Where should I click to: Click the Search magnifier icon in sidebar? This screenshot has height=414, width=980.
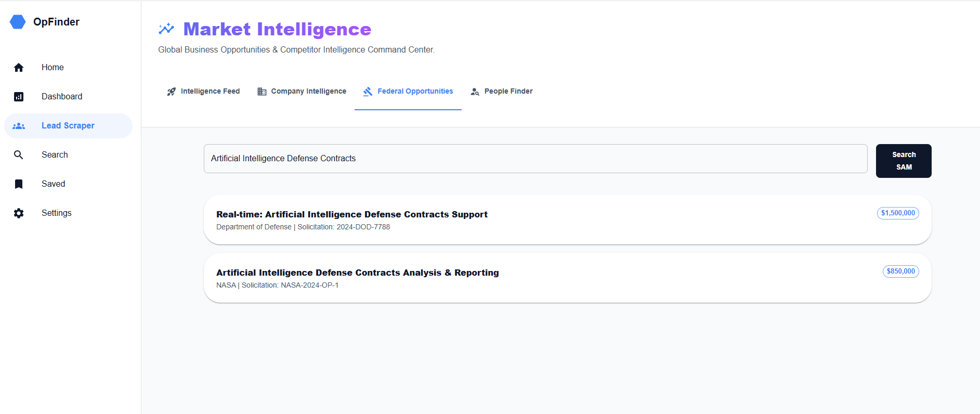(19, 155)
